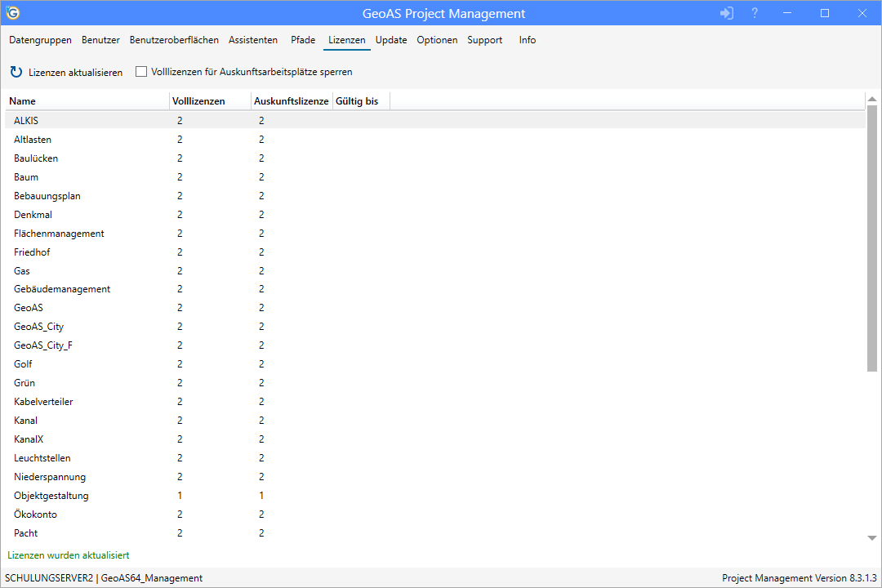
Task: Click Auskunftslizenz value 1 for Objektgestaltung
Action: [261, 496]
